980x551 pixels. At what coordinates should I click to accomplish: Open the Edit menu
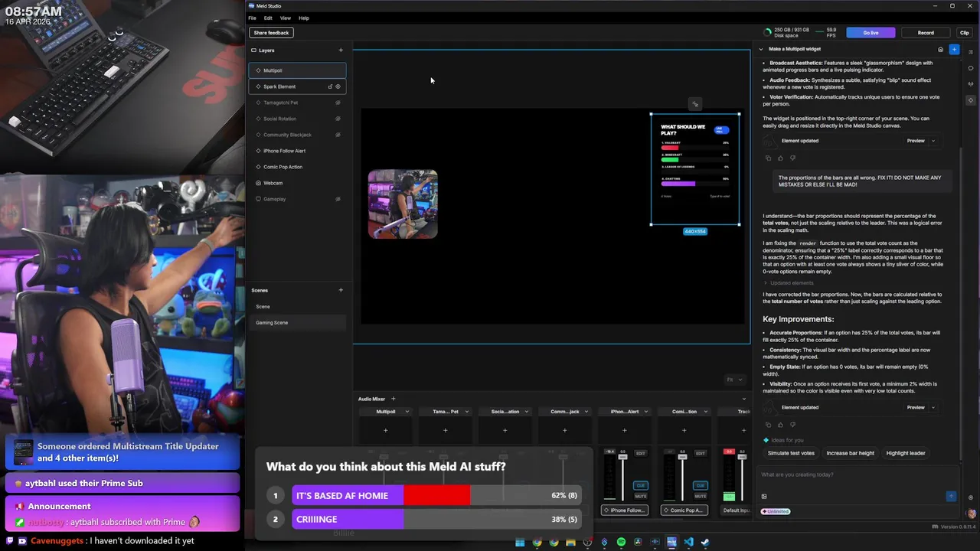tap(268, 18)
